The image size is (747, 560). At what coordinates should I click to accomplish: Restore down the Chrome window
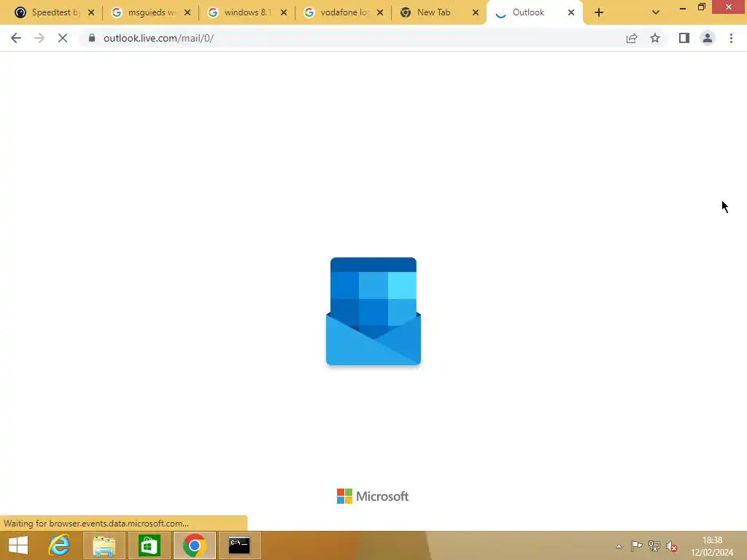pyautogui.click(x=702, y=7)
